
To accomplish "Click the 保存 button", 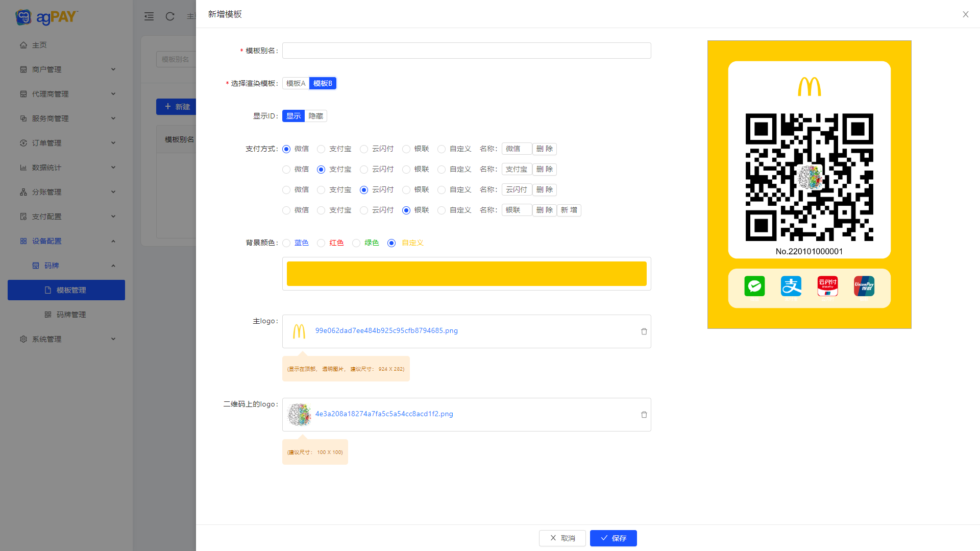I will (x=614, y=538).
